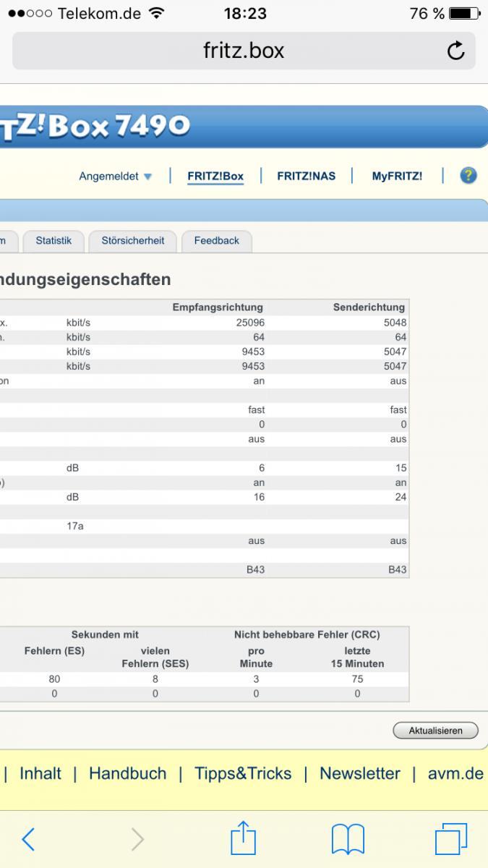Select the Sekunden mit header

105,634
